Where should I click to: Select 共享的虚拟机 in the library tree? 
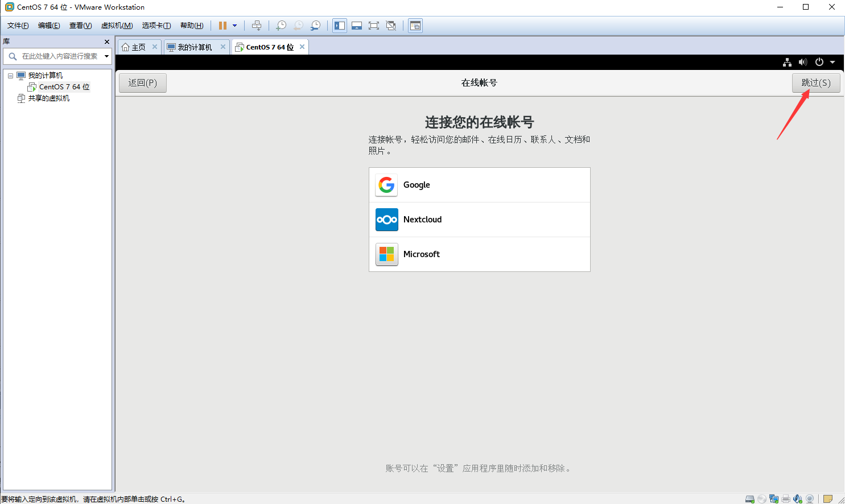click(x=49, y=98)
